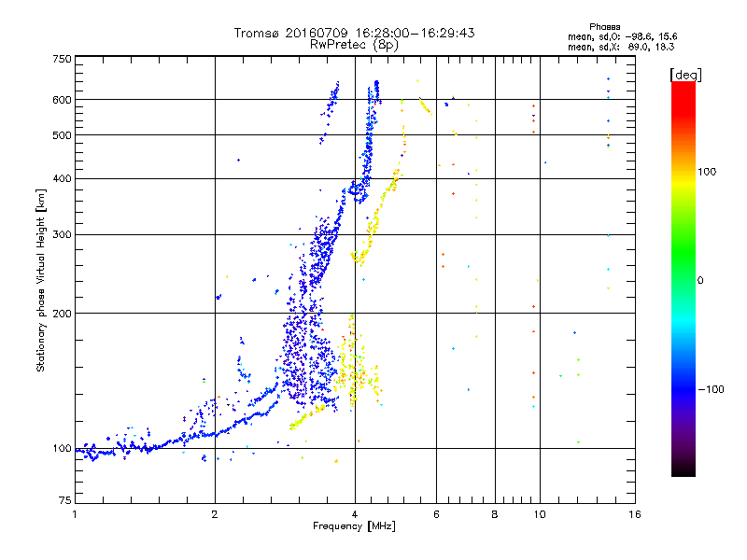Click the colorbar's positive "100" degree label
This screenshot has height=560, width=747.
[x=707, y=172]
